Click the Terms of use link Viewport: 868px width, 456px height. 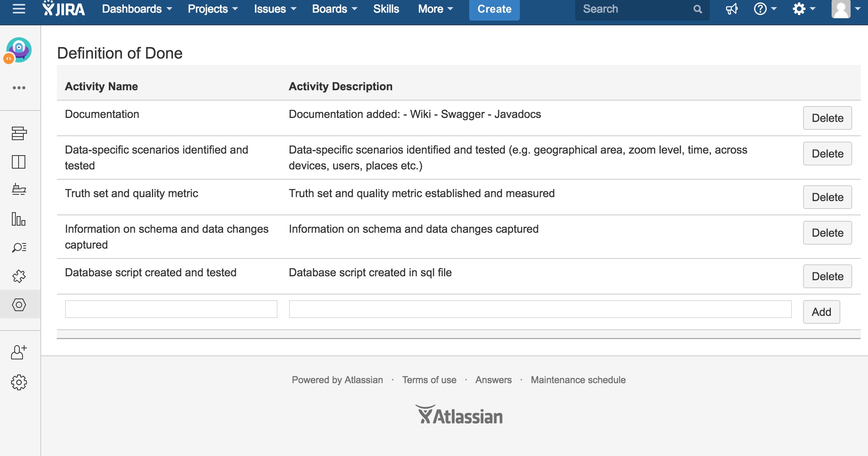pyautogui.click(x=429, y=380)
